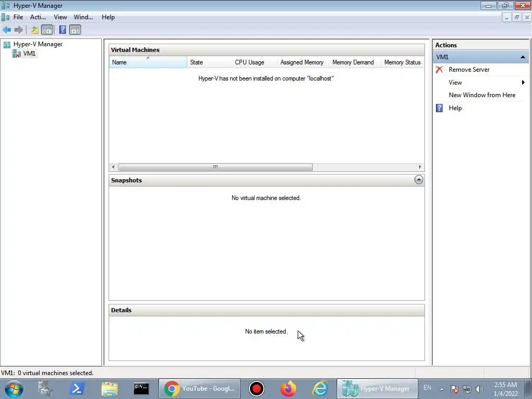Click network tray icon
The image size is (532, 399).
coord(467,389)
